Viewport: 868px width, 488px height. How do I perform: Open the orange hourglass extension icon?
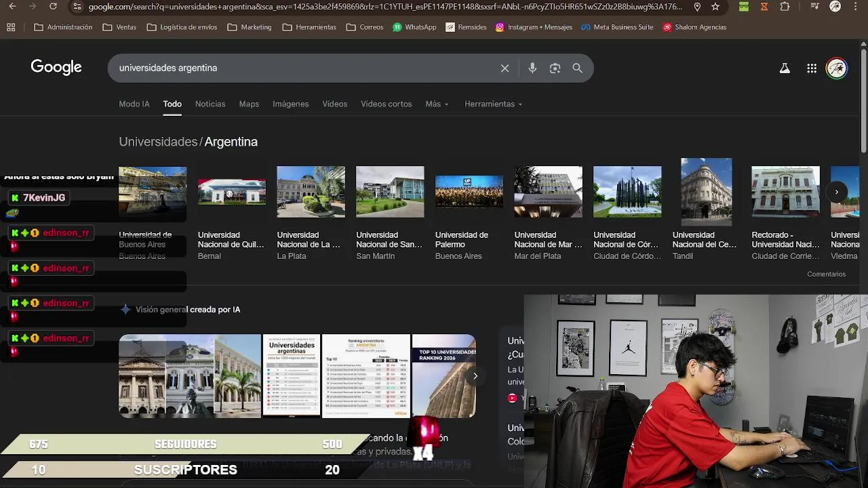764,7
